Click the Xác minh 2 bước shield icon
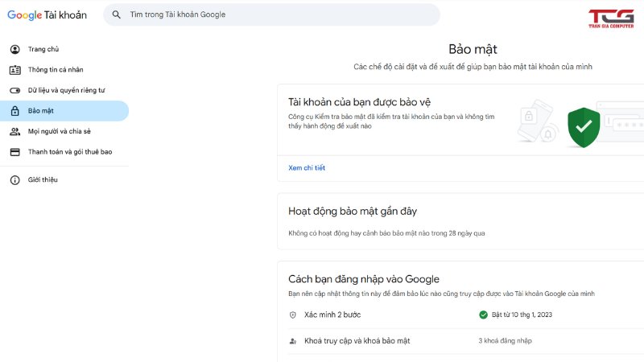This screenshot has height=362, width=644. pyautogui.click(x=293, y=315)
